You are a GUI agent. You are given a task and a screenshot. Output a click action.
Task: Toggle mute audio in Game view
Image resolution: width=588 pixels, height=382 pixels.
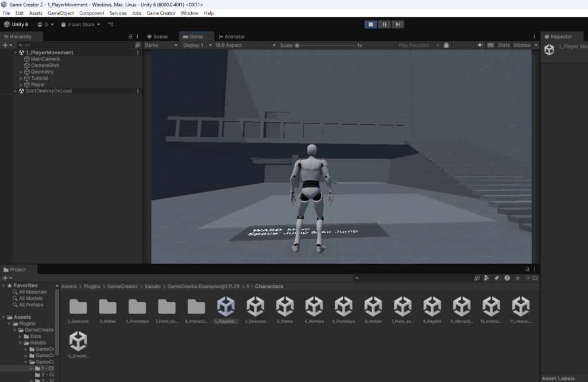480,45
